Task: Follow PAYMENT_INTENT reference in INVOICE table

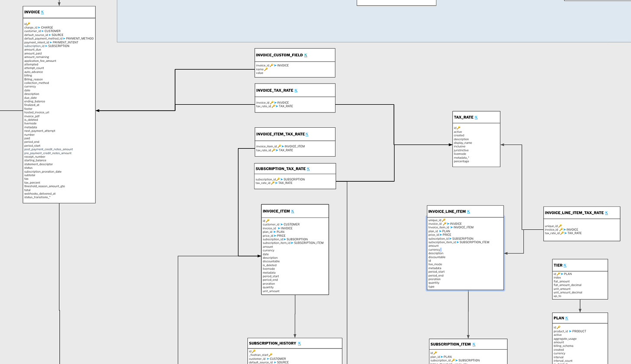Action: [65, 42]
